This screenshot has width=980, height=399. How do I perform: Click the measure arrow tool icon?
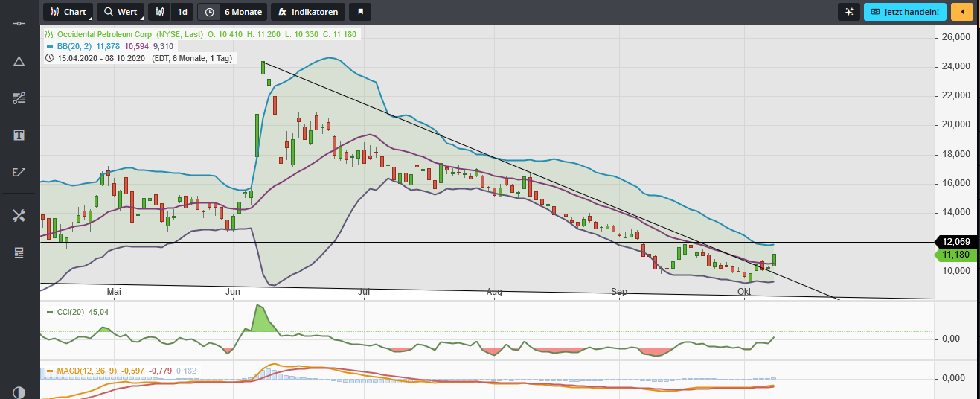19,172
